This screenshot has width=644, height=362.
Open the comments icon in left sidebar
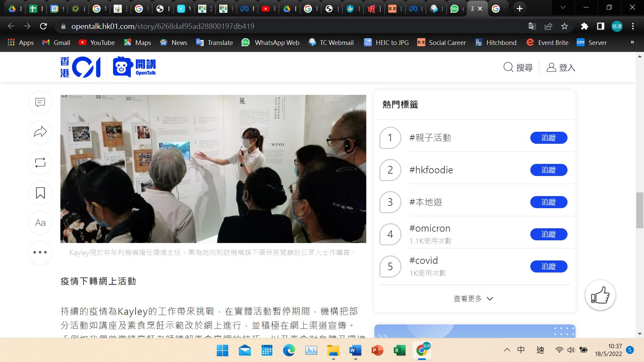coord(40,102)
